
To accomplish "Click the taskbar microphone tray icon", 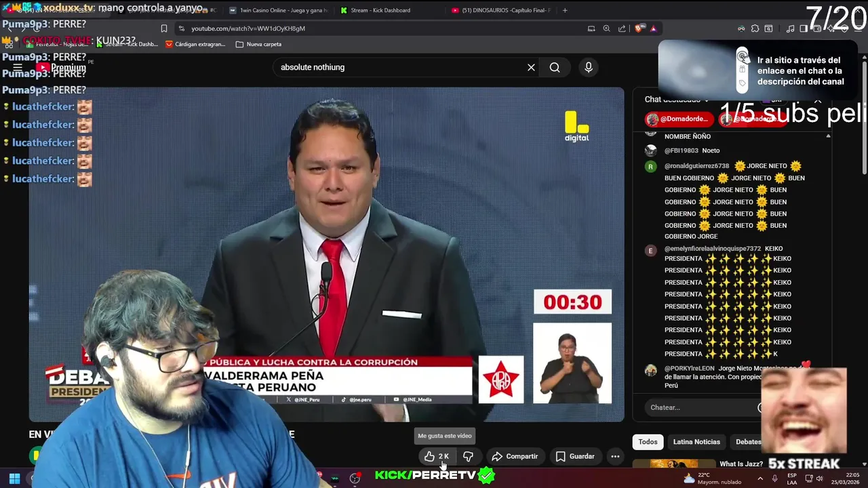I will pyautogui.click(x=774, y=479).
